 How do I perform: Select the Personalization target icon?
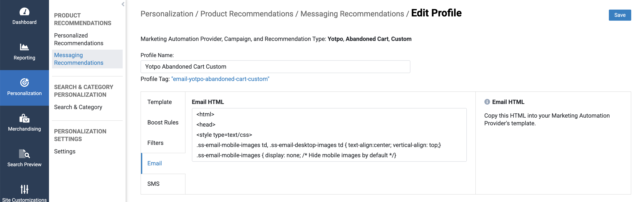(x=24, y=82)
